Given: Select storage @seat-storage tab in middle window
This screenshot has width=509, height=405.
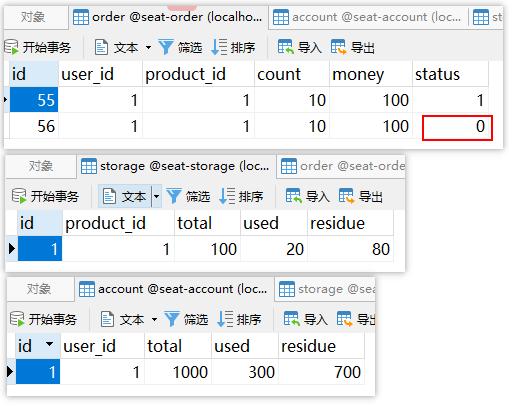Looking at the screenshot, I should coord(176,166).
